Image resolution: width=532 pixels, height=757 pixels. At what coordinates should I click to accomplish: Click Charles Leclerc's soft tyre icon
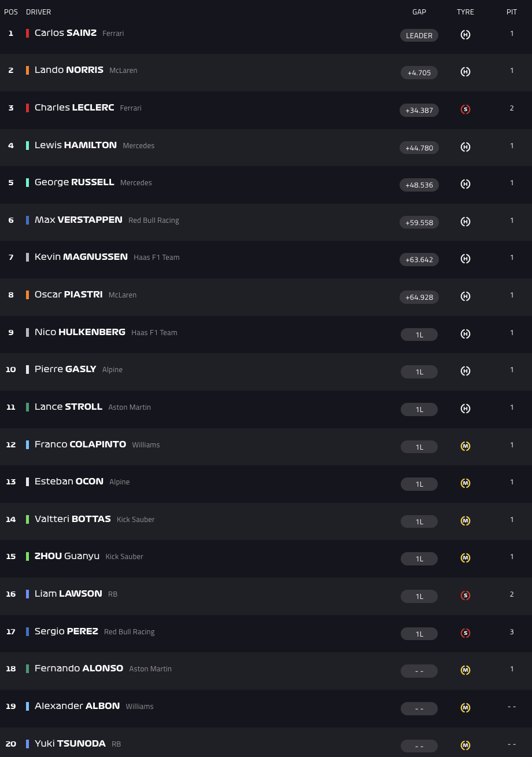[x=465, y=109]
